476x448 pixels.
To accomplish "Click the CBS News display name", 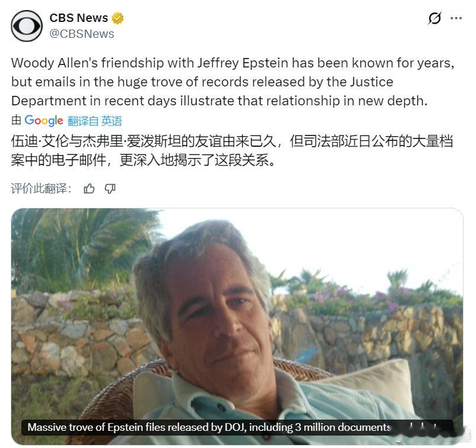I will [79, 18].
